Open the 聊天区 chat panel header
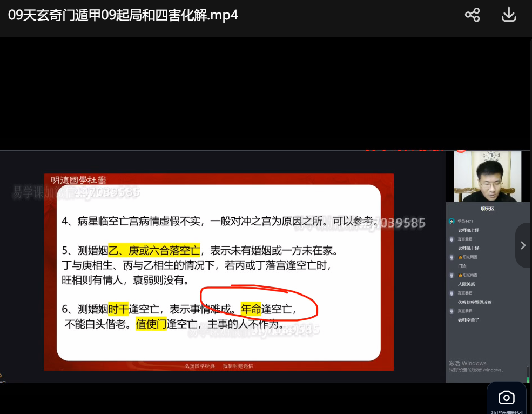The image size is (532, 414). coord(487,209)
